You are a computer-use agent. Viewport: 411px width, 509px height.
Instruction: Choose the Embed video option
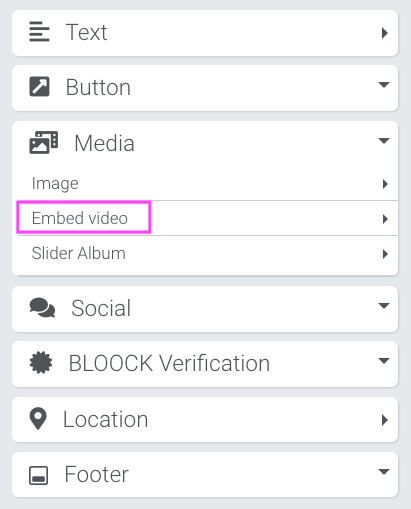coord(80,218)
